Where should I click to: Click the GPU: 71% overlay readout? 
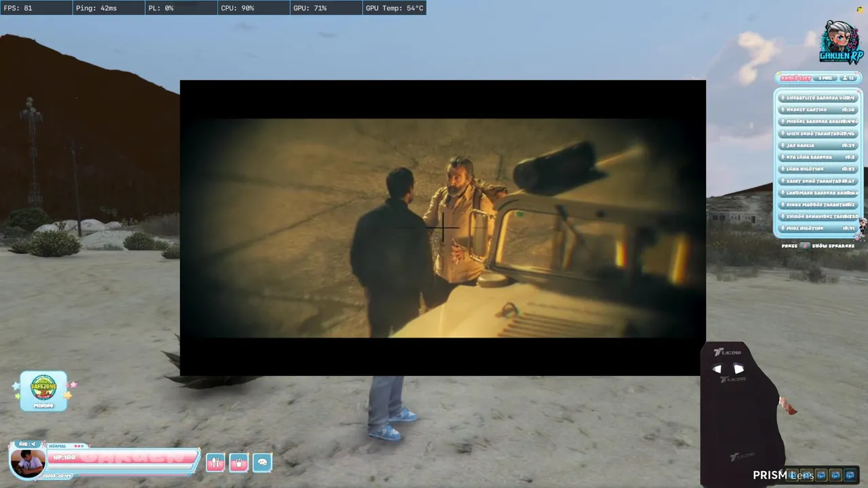pyautogui.click(x=326, y=8)
